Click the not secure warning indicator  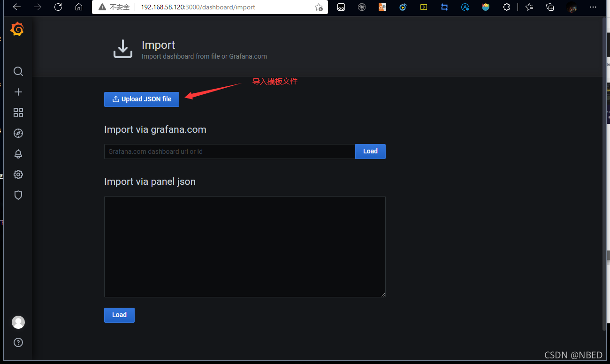pyautogui.click(x=114, y=7)
